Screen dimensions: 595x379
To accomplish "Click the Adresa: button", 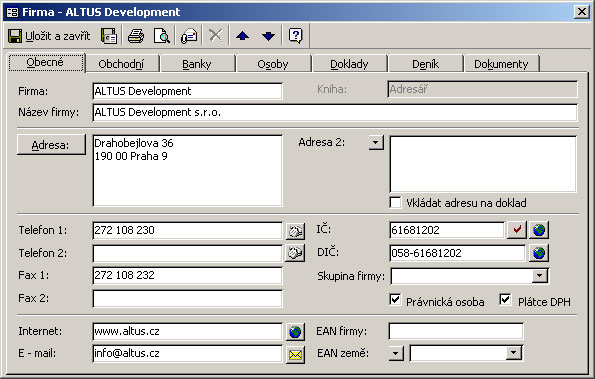I will [51, 145].
